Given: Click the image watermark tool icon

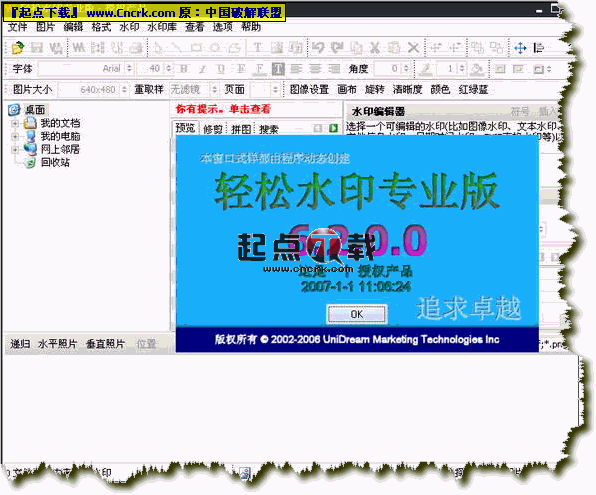Looking at the screenshot, I should (277, 48).
